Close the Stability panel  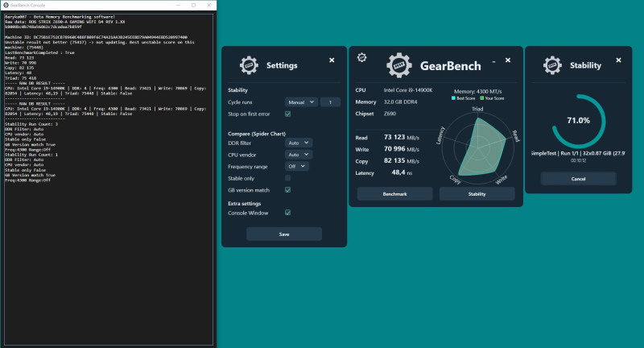[618, 60]
